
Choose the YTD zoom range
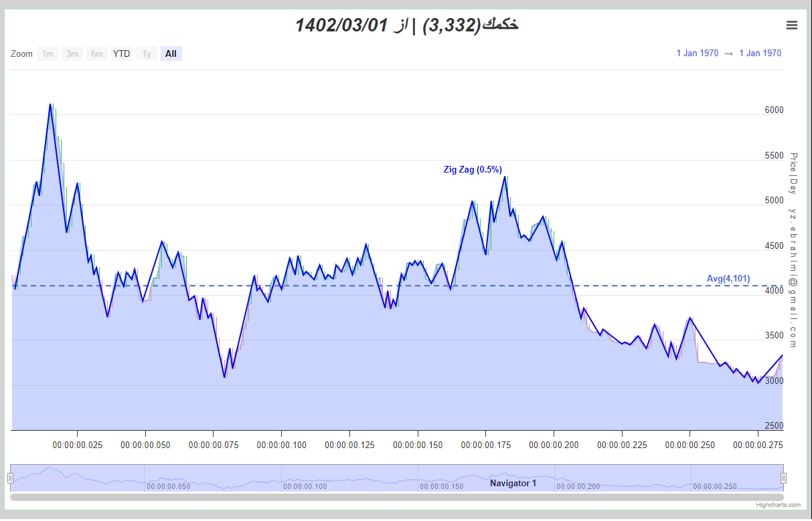point(122,54)
